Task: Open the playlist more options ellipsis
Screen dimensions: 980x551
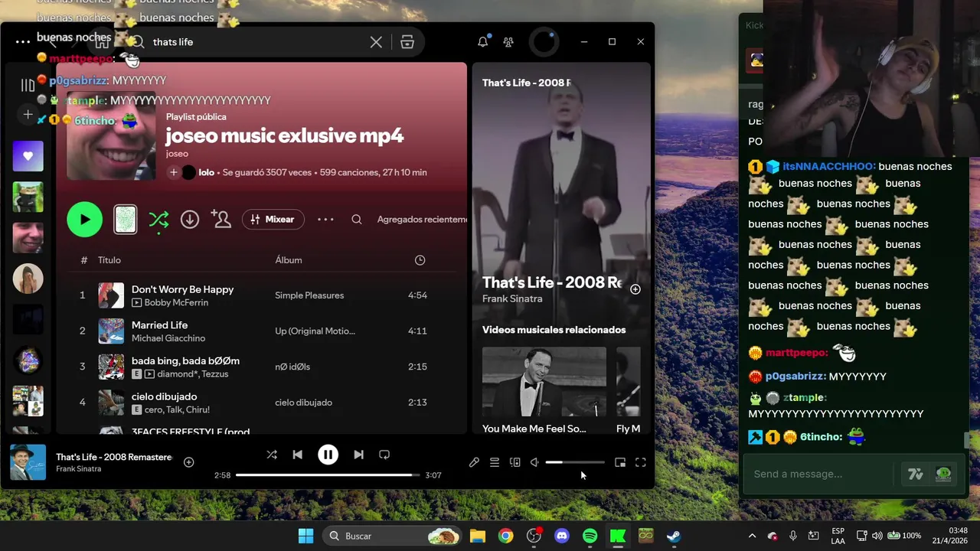Action: tap(325, 220)
